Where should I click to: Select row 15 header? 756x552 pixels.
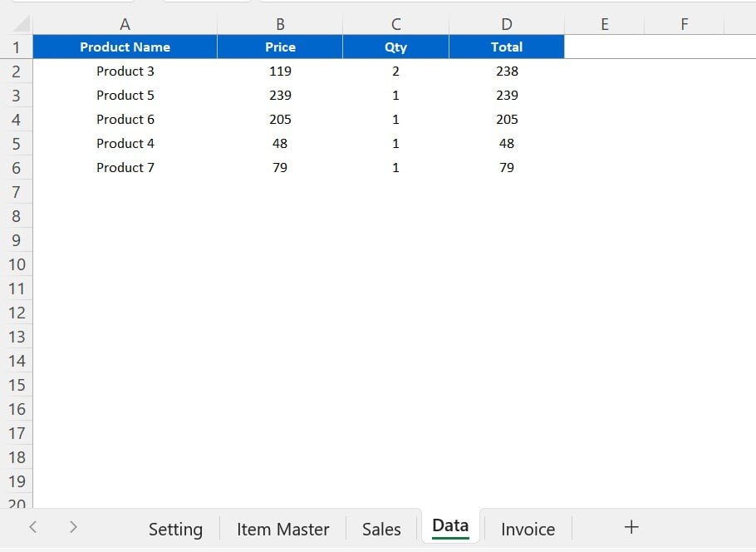point(17,385)
